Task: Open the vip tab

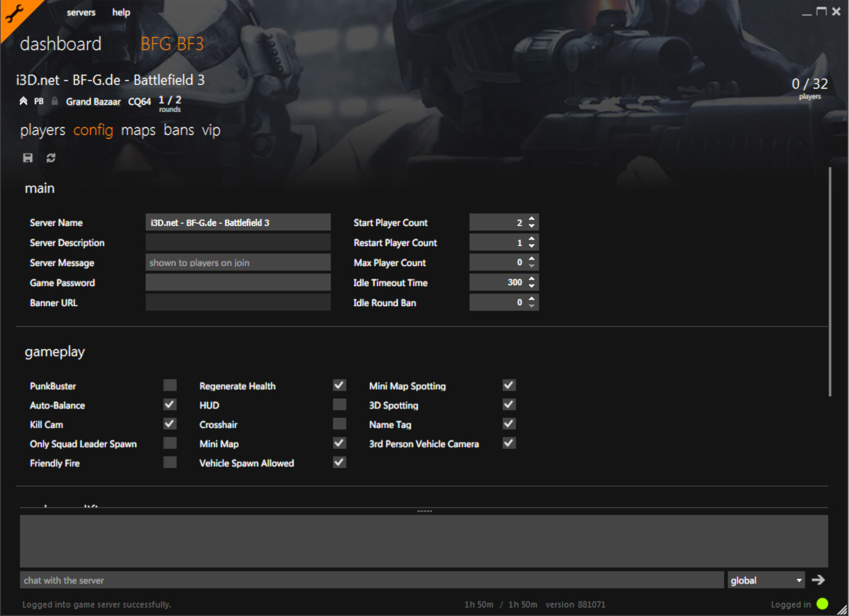Action: (x=211, y=130)
